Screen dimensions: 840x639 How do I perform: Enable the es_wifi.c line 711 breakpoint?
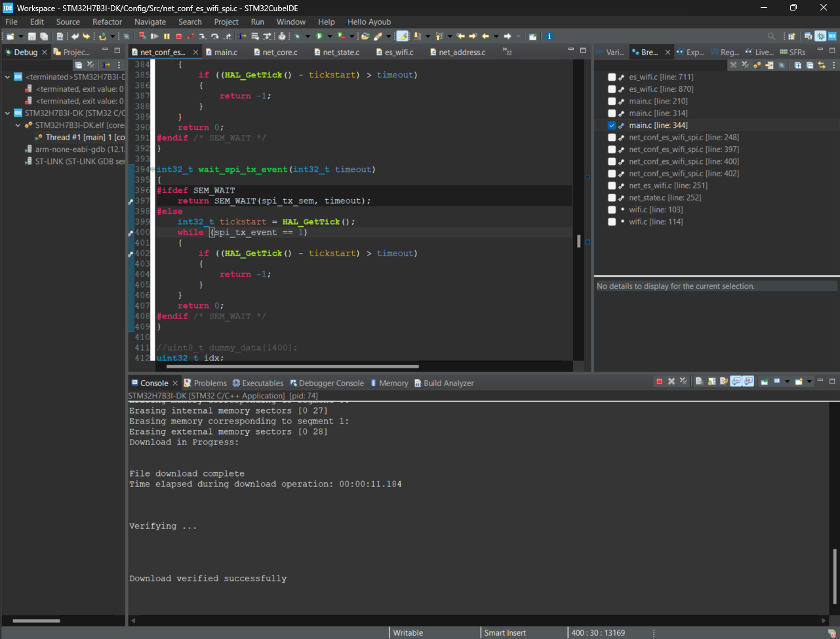pyautogui.click(x=612, y=77)
